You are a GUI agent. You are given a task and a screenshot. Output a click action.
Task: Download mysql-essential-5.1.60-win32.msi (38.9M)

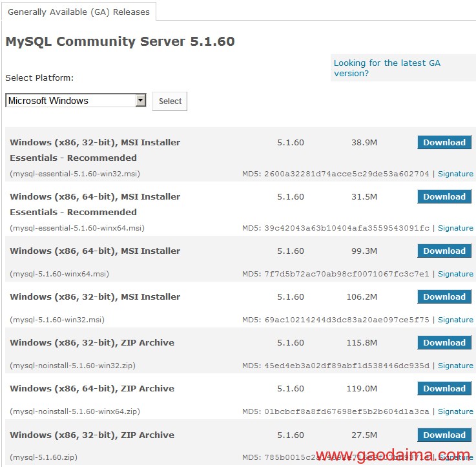coord(444,142)
